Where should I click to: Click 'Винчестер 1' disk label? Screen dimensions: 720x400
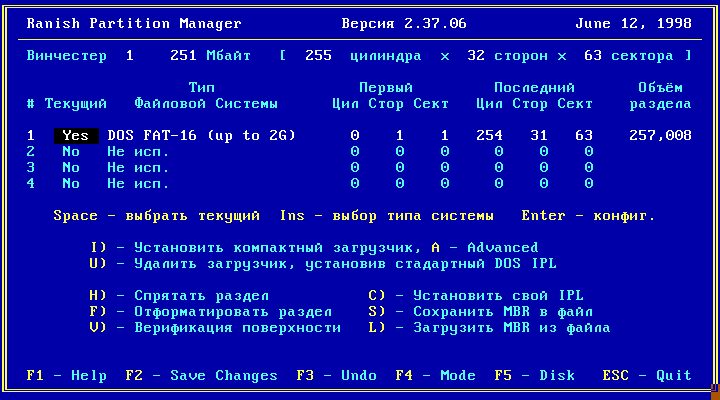80,56
